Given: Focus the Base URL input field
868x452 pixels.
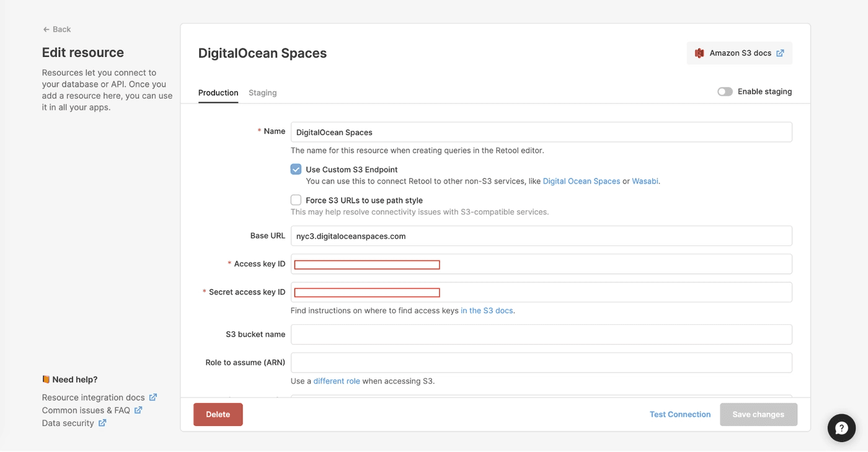Looking at the screenshot, I should tap(541, 236).
